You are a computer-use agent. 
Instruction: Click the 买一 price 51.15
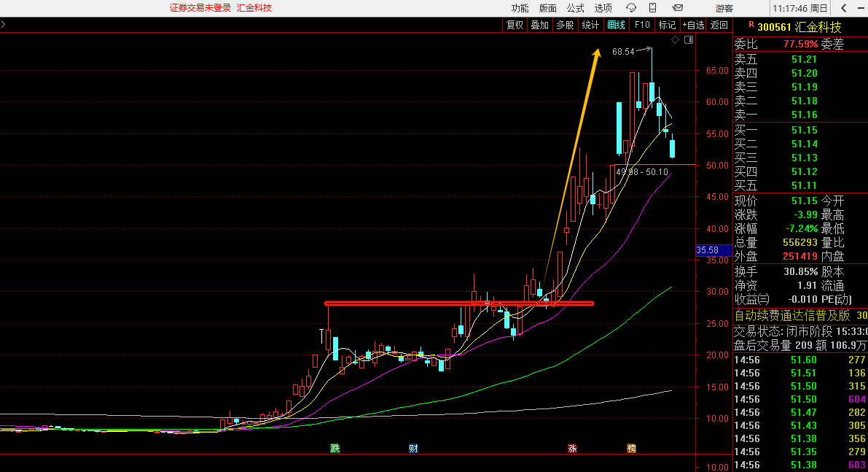point(804,130)
